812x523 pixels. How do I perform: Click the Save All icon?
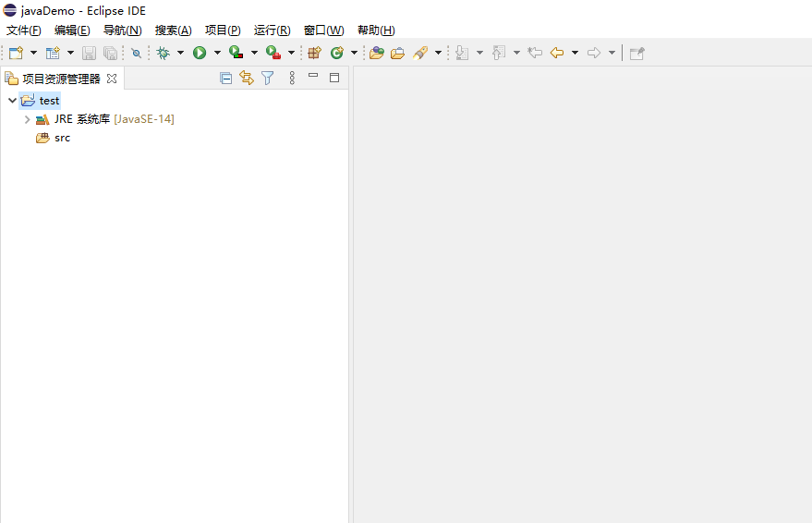tap(110, 53)
